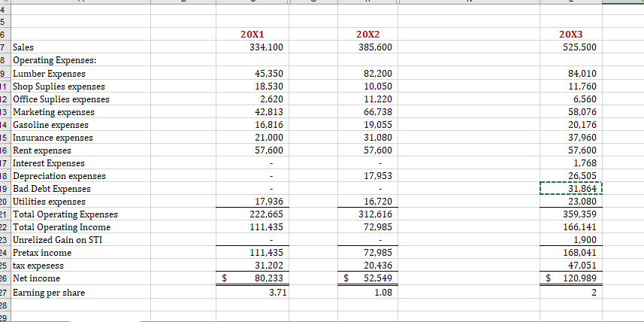
Task: Click Office Suplies expenses label
Action: tap(61, 99)
